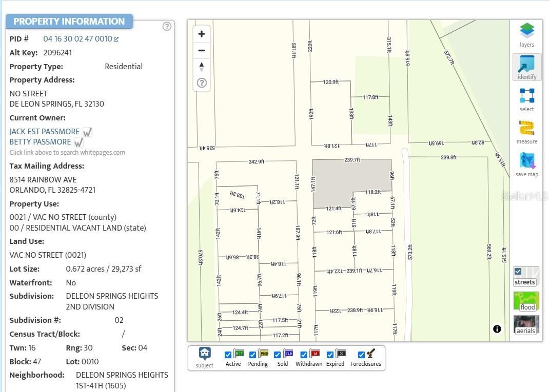The image size is (550, 392).
Task: Click the map info circle icon
Action: coord(497,328)
